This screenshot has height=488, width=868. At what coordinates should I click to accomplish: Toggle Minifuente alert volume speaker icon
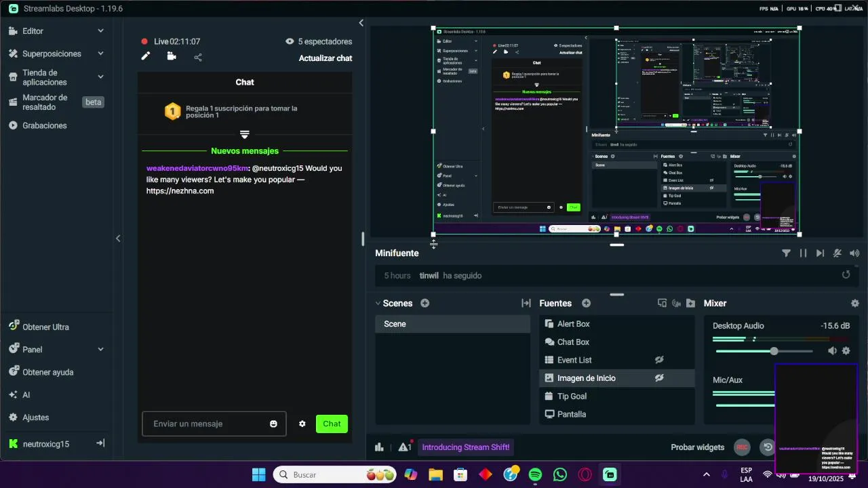854,253
